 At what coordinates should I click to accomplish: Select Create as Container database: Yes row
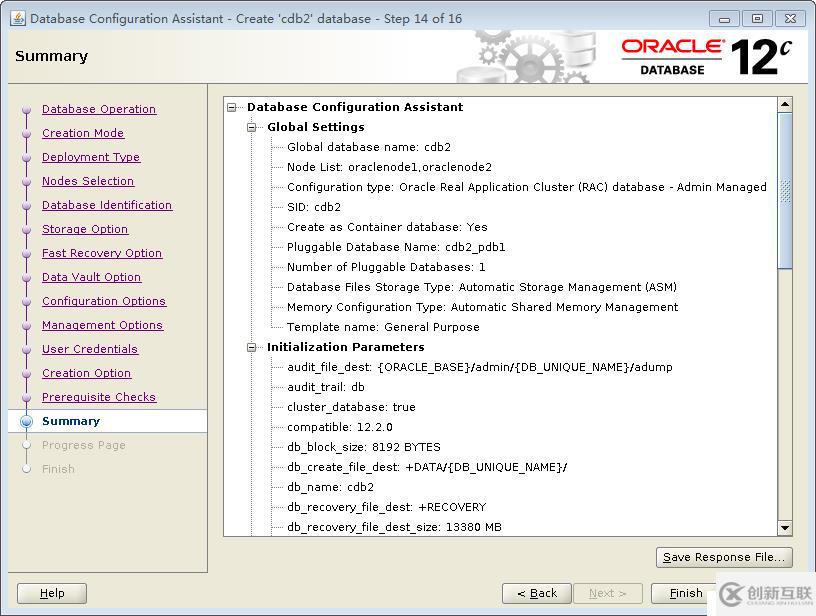387,227
